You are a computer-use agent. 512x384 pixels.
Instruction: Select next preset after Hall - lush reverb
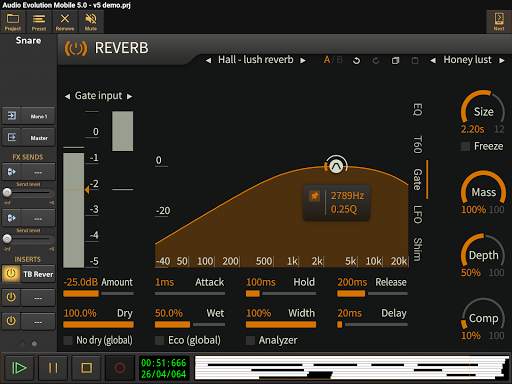click(303, 60)
